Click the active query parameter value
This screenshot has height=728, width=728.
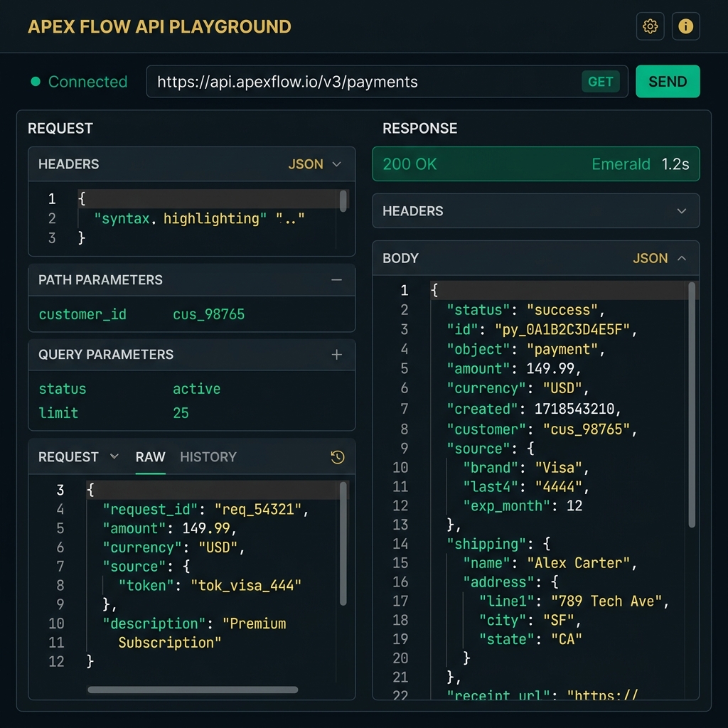pos(196,389)
